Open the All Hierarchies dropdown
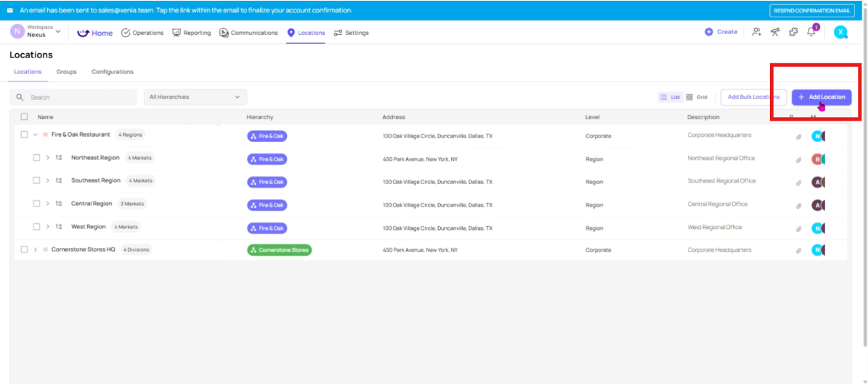 point(195,97)
